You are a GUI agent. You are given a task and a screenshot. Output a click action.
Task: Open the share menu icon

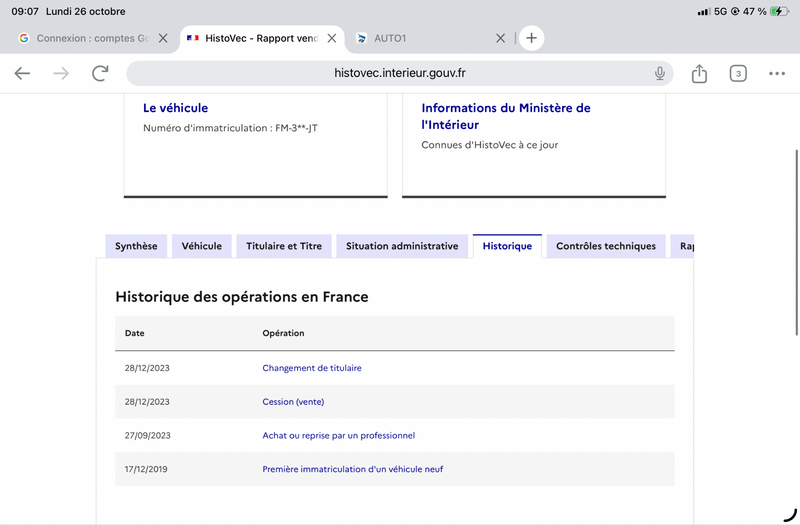699,73
